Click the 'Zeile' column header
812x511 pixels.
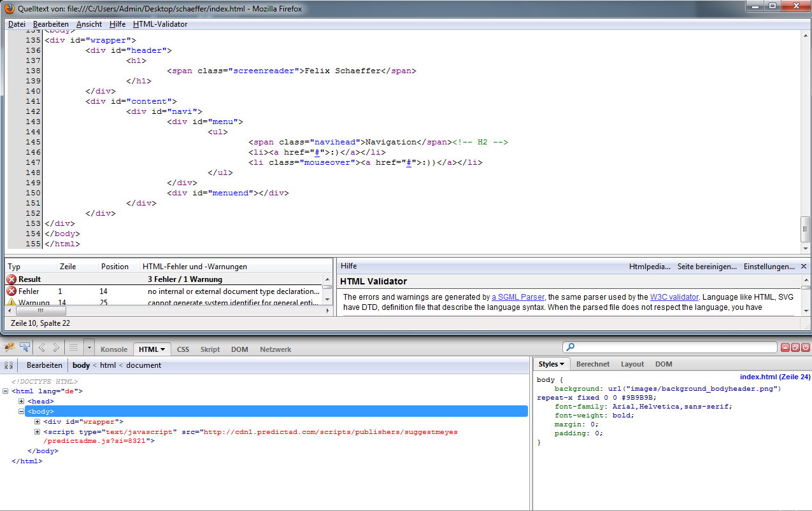pos(76,267)
